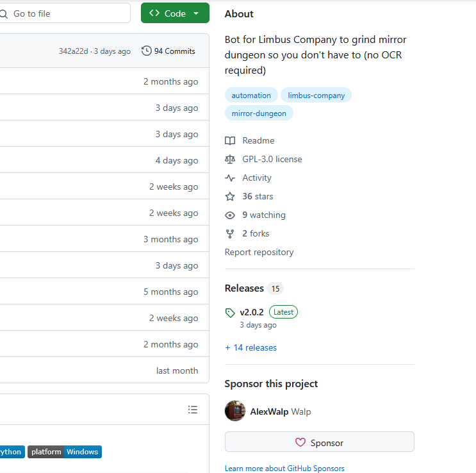The width and height of the screenshot is (476, 473).
Task: Select the automation topic tag
Action: [x=251, y=95]
